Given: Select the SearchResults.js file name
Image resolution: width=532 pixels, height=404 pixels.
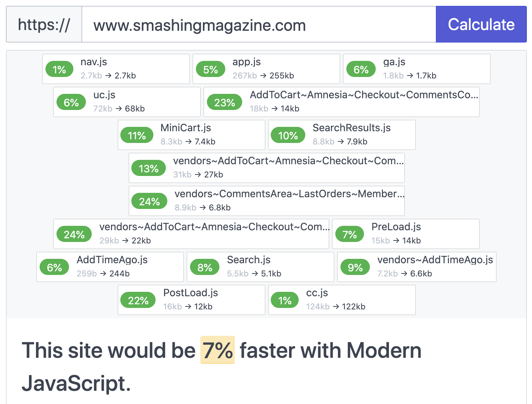Looking at the screenshot, I should click(351, 128).
